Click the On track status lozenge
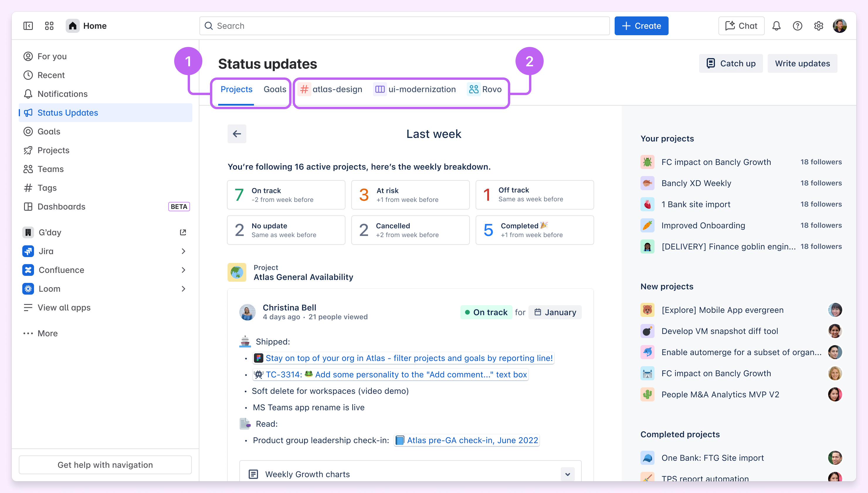 tap(486, 312)
